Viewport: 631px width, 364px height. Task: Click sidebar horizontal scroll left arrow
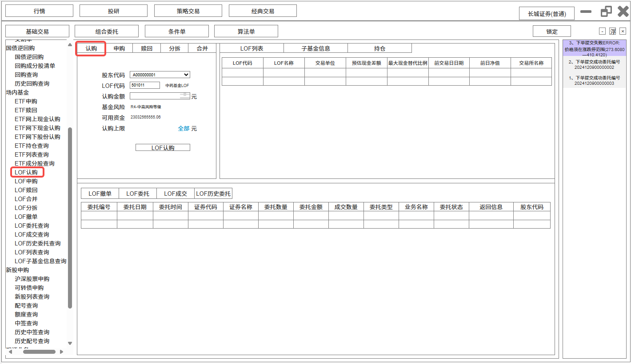pos(9,352)
